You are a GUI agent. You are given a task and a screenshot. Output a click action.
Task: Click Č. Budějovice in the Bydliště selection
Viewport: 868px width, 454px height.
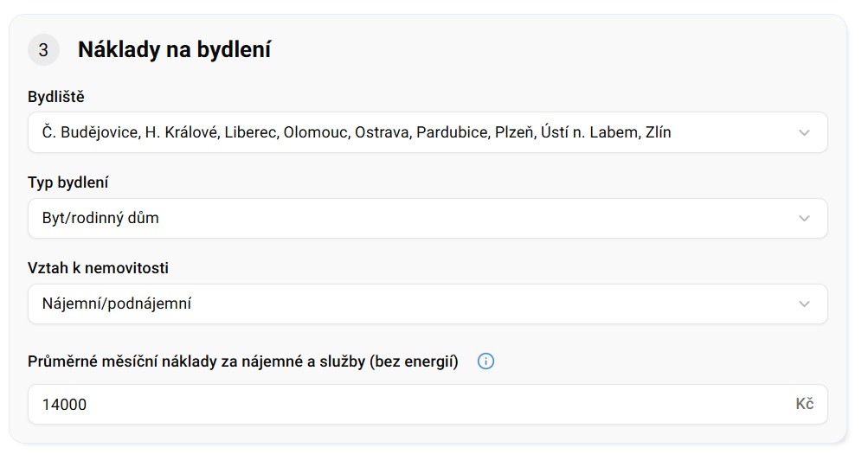click(90, 133)
